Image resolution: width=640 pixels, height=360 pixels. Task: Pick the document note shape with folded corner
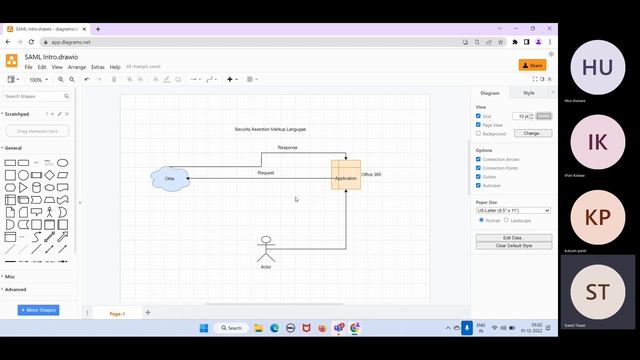(x=10, y=212)
